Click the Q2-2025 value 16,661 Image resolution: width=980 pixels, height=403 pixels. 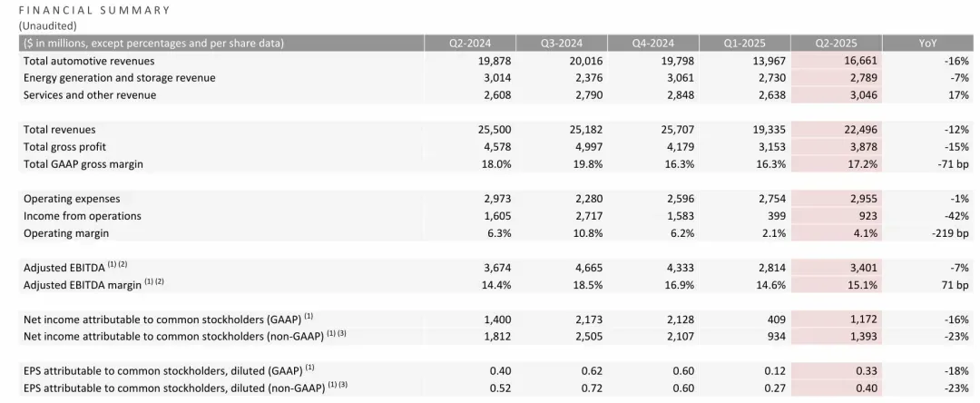[x=861, y=61]
